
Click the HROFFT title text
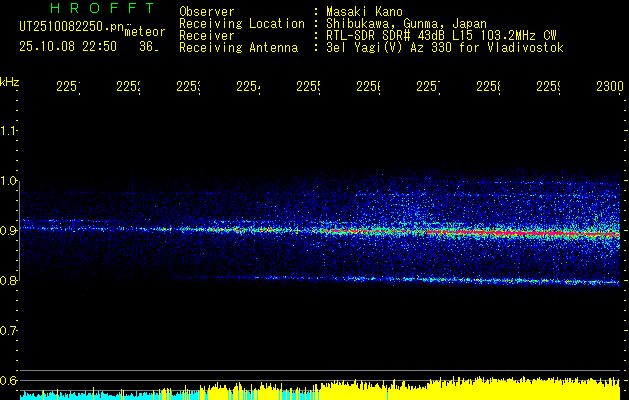[103, 8]
